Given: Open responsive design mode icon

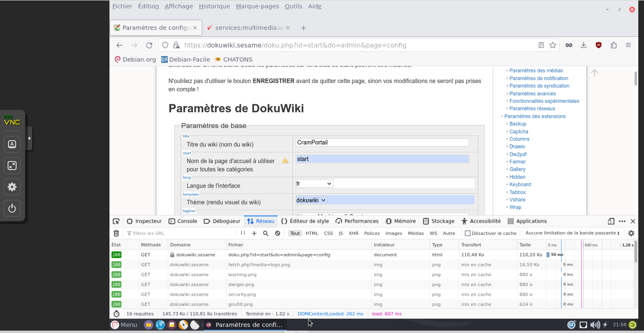Looking at the screenshot, I should point(611,221).
